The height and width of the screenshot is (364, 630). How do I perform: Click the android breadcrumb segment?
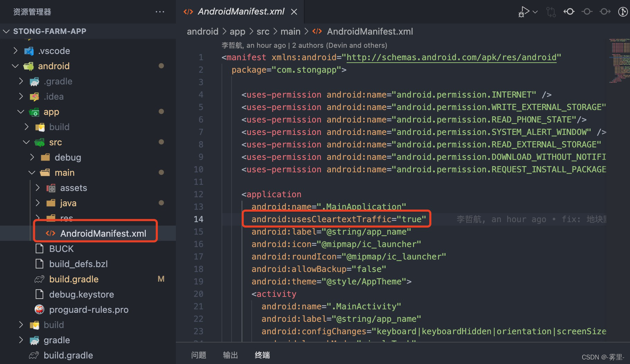pyautogui.click(x=202, y=31)
